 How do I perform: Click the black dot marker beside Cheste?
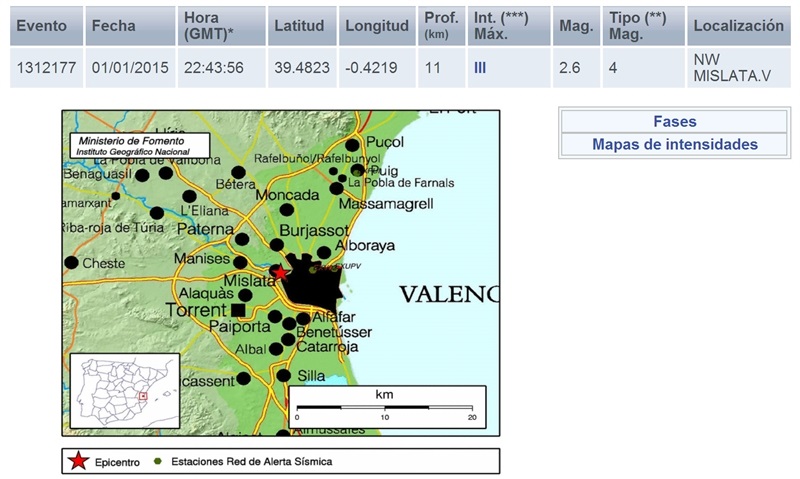pos(71,263)
